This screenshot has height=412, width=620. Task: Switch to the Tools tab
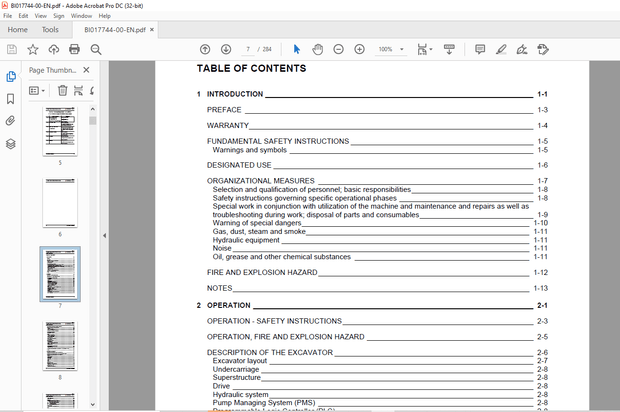[50, 30]
